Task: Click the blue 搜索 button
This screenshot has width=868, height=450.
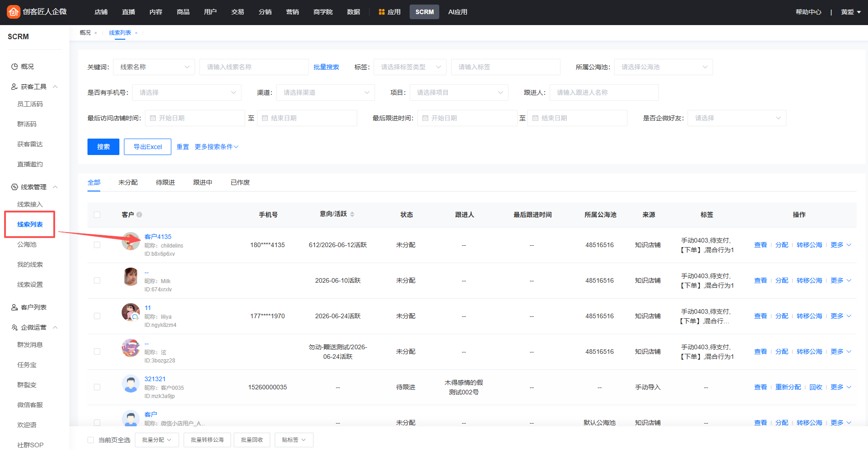Action: pos(103,147)
